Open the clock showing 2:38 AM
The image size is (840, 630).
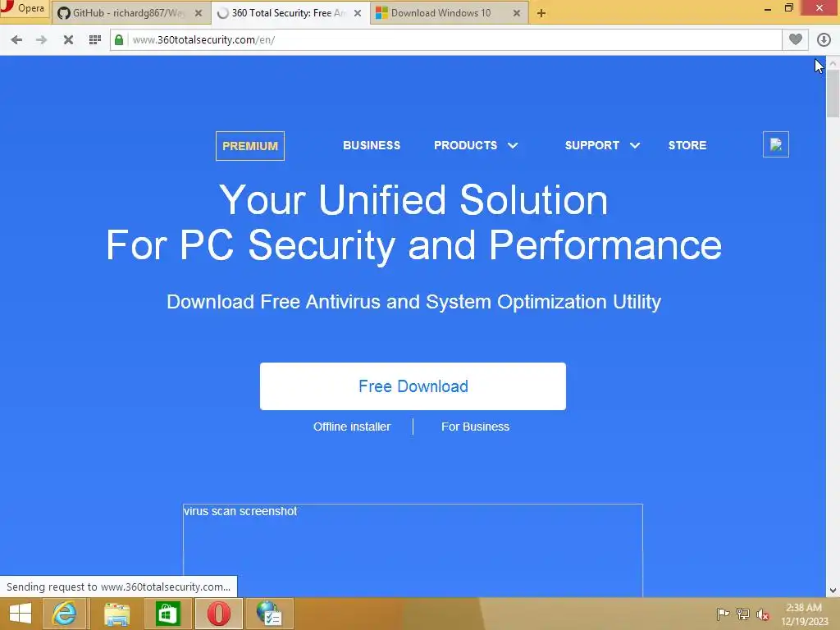[804, 614]
